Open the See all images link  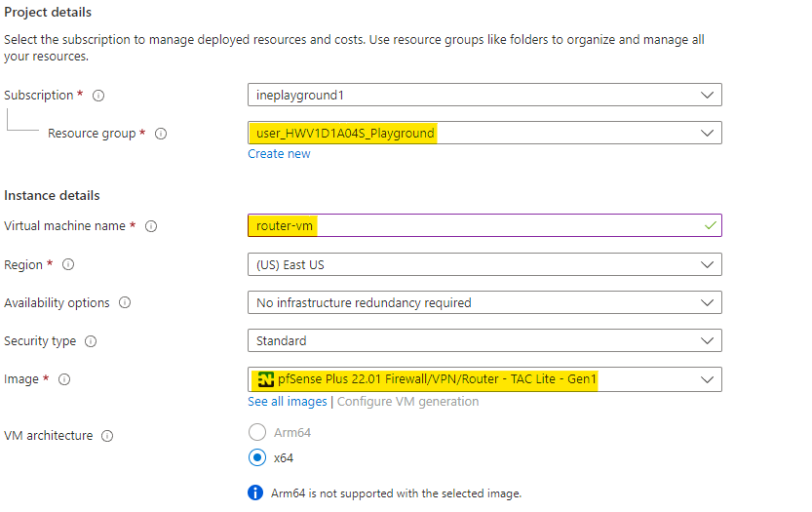click(x=288, y=402)
